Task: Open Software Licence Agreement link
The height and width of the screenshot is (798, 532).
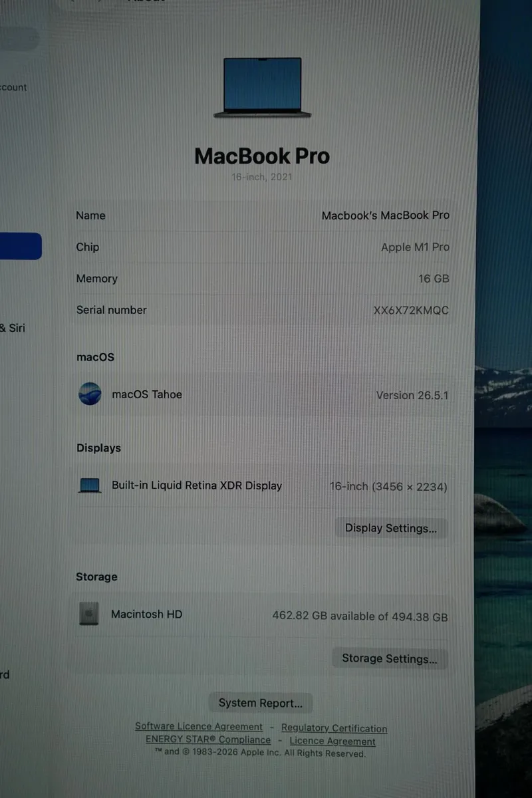Action: 199,727
